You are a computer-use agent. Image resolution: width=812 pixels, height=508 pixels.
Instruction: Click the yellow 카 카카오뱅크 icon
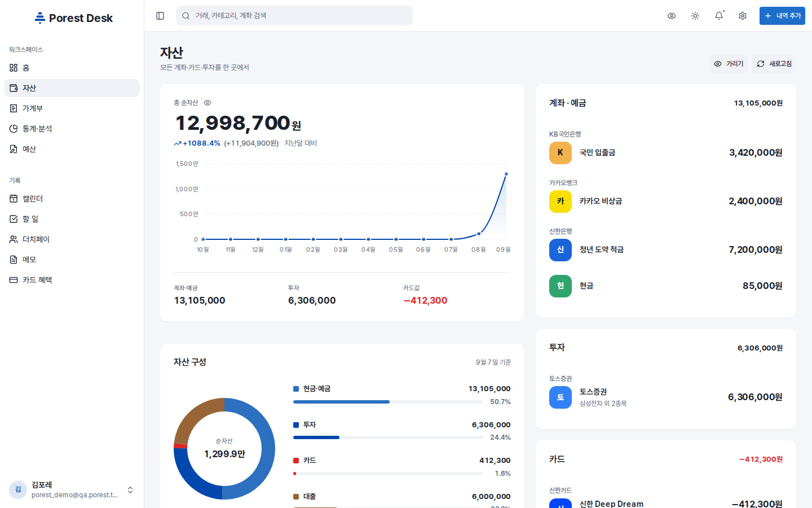pos(561,202)
